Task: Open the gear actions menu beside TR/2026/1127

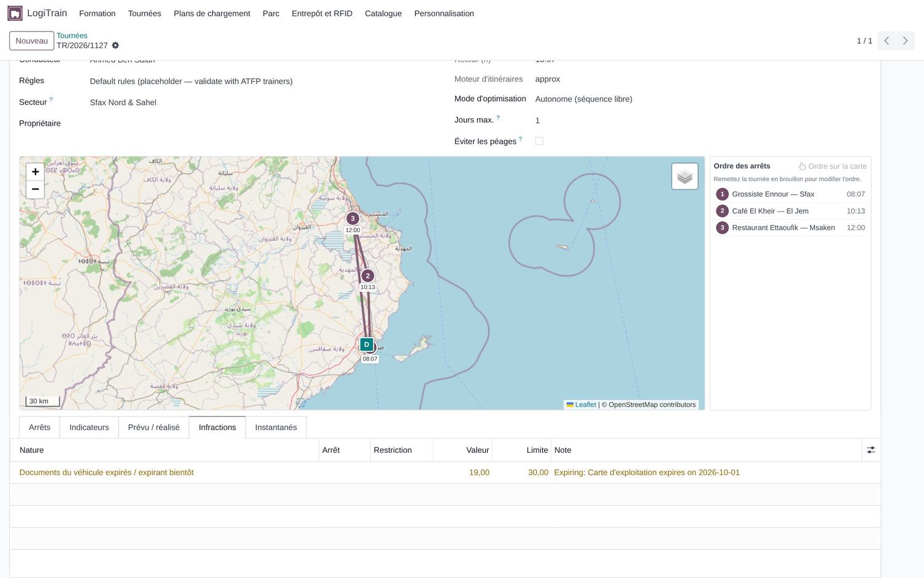Action: 115,46
